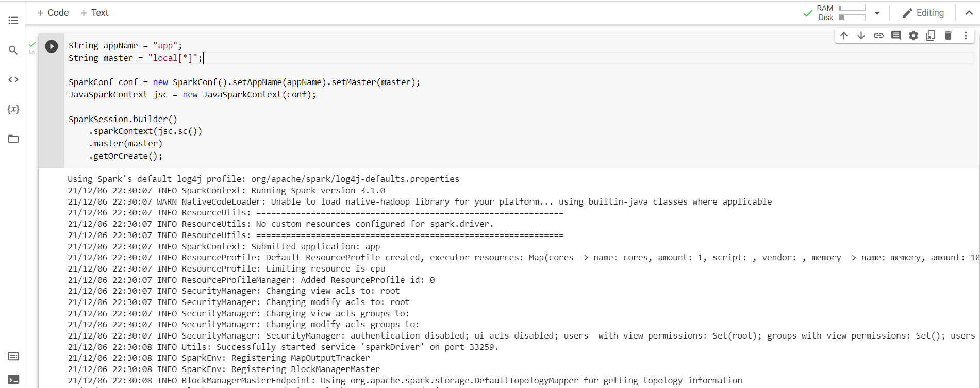Click the log line 'Limiting resource is cpu'
Image resolution: width=980 pixels, height=388 pixels.
[x=226, y=268]
